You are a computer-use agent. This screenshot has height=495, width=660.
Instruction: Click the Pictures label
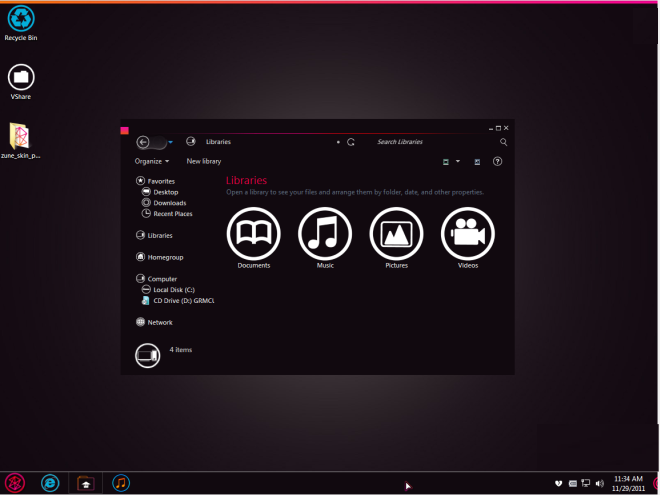(397, 266)
